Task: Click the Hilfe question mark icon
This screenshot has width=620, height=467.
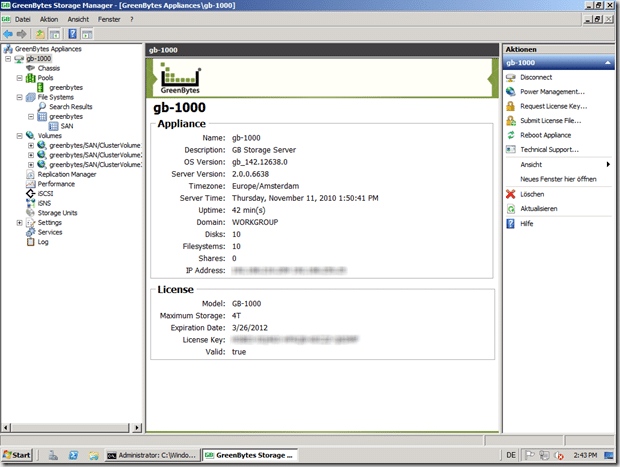Action: tap(510, 224)
